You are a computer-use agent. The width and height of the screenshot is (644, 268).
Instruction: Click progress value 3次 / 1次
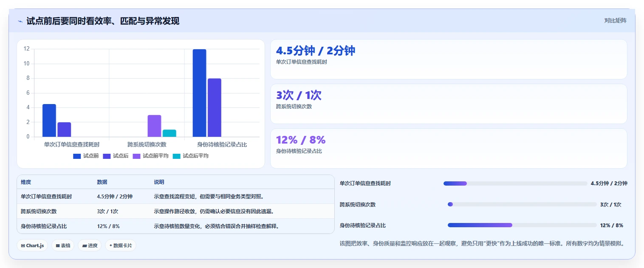coord(610,204)
